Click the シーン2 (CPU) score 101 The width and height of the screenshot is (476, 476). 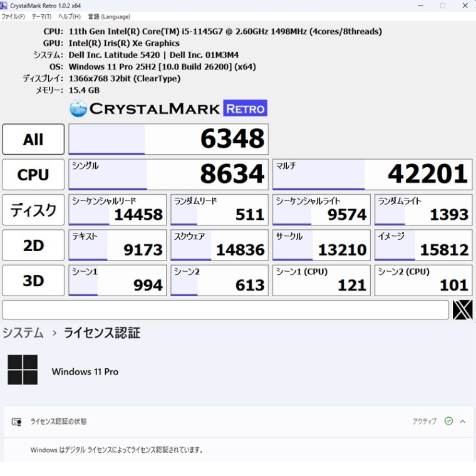coord(423,280)
